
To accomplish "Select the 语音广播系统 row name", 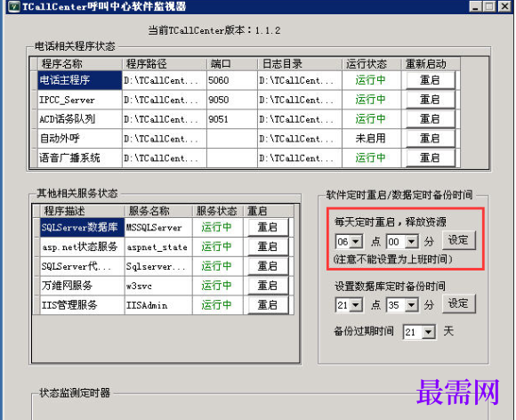I will click(80, 158).
